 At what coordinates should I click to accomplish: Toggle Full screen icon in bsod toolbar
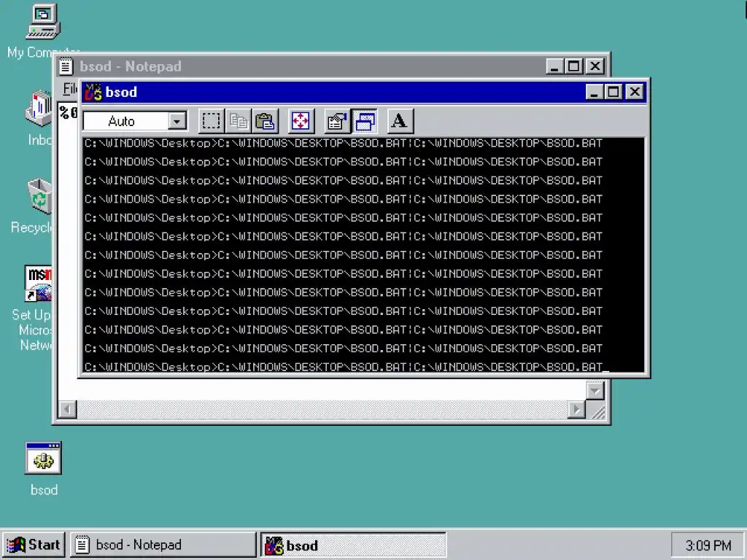click(x=301, y=121)
